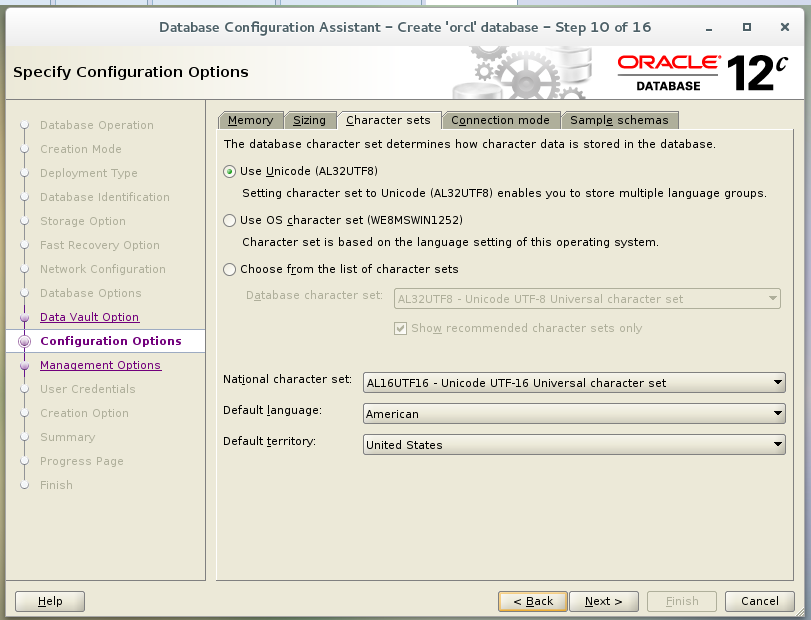Image resolution: width=811 pixels, height=620 pixels.
Task: Click the Creation Mode step label
Action: (81, 149)
